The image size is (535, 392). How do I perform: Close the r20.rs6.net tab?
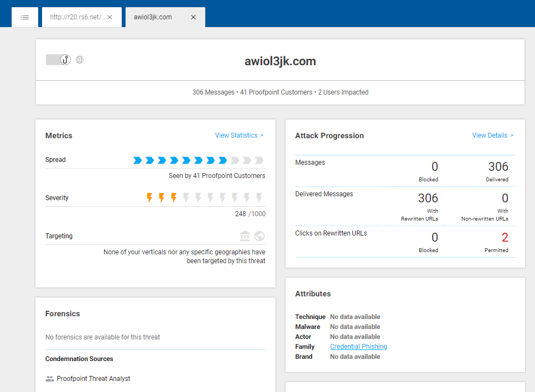coord(110,17)
